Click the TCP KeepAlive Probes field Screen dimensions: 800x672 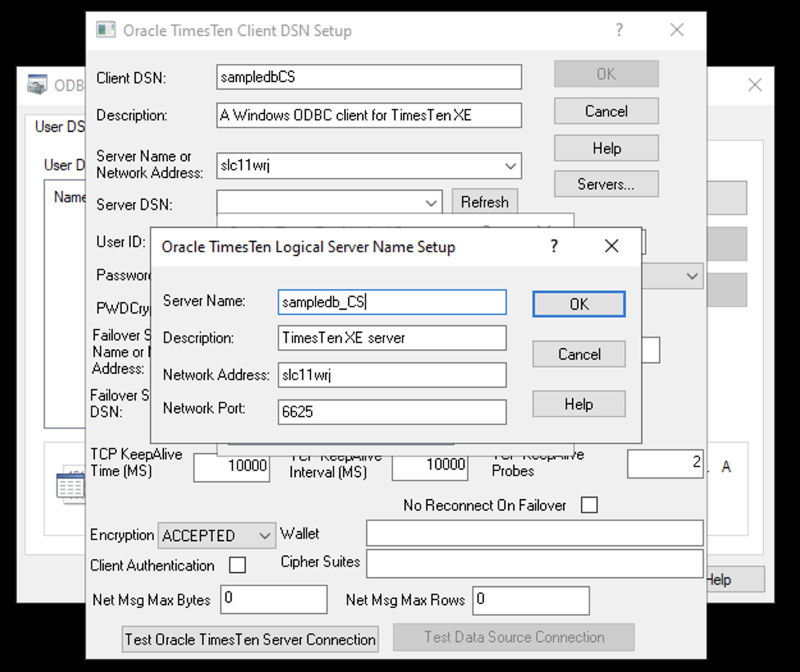pyautogui.click(x=666, y=463)
